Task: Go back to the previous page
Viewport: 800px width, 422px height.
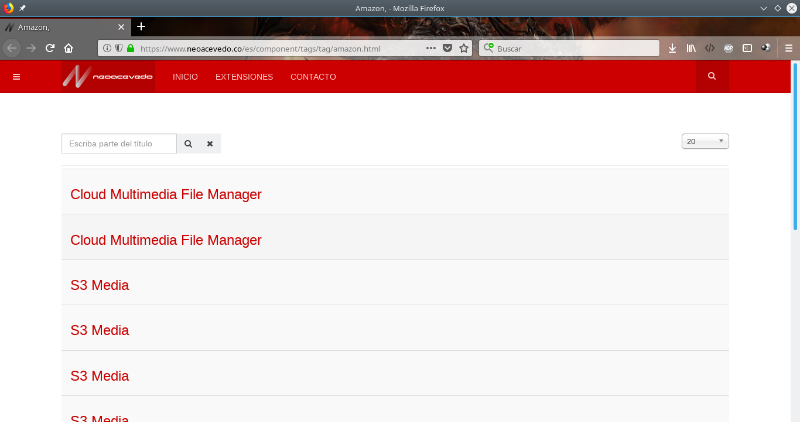Action: click(12, 48)
